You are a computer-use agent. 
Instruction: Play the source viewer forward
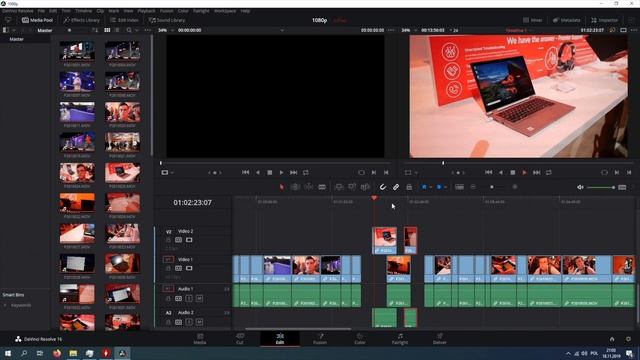pos(281,173)
